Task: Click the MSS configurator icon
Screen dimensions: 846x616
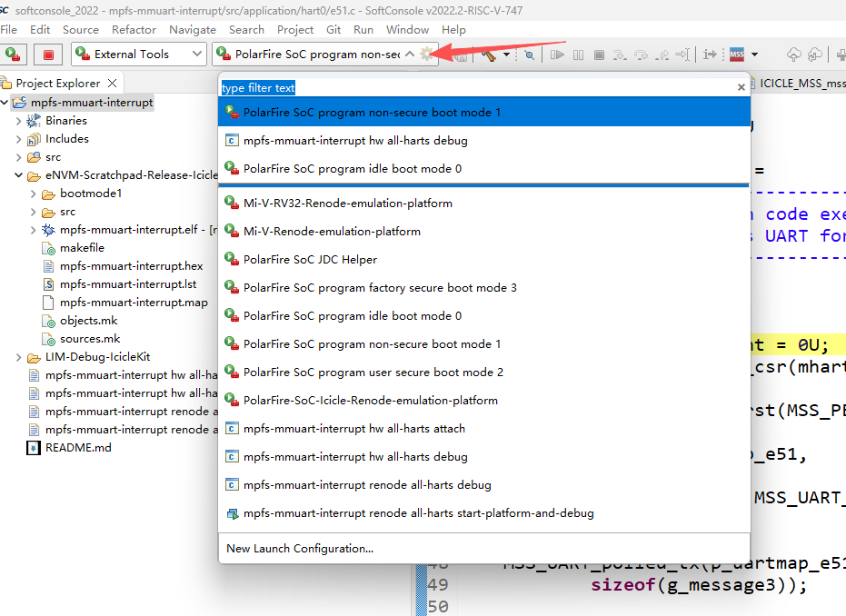Action: 736,55
